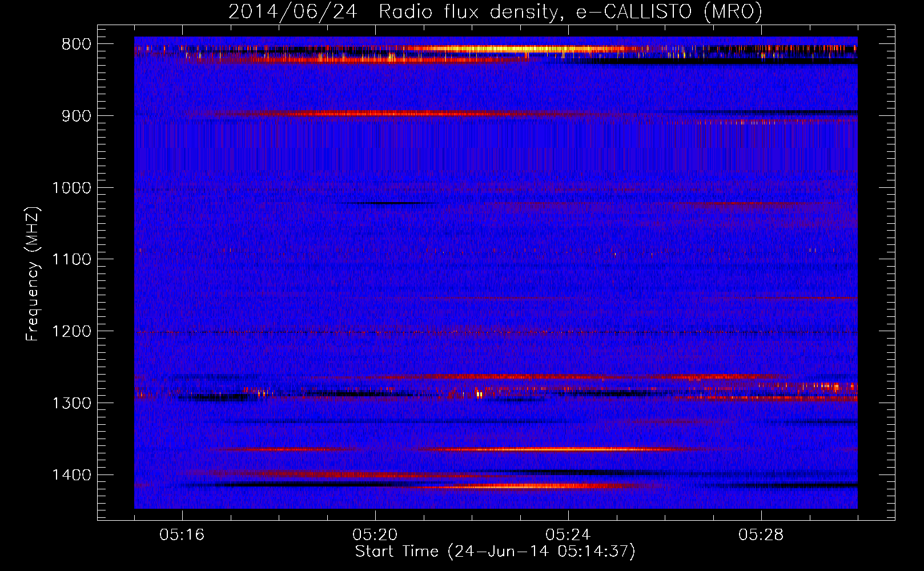Screen dimensions: 924x571
Task: Click the 900 frequency axis label
Action: [x=76, y=116]
